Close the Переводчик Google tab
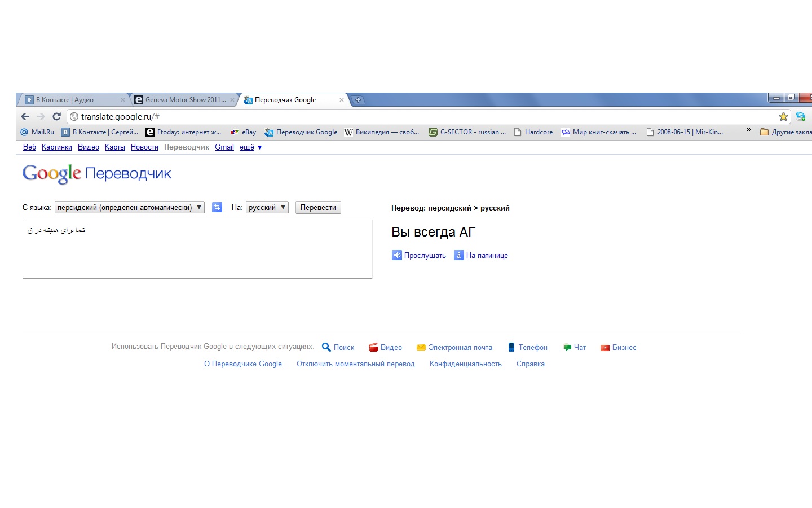 [x=341, y=100]
